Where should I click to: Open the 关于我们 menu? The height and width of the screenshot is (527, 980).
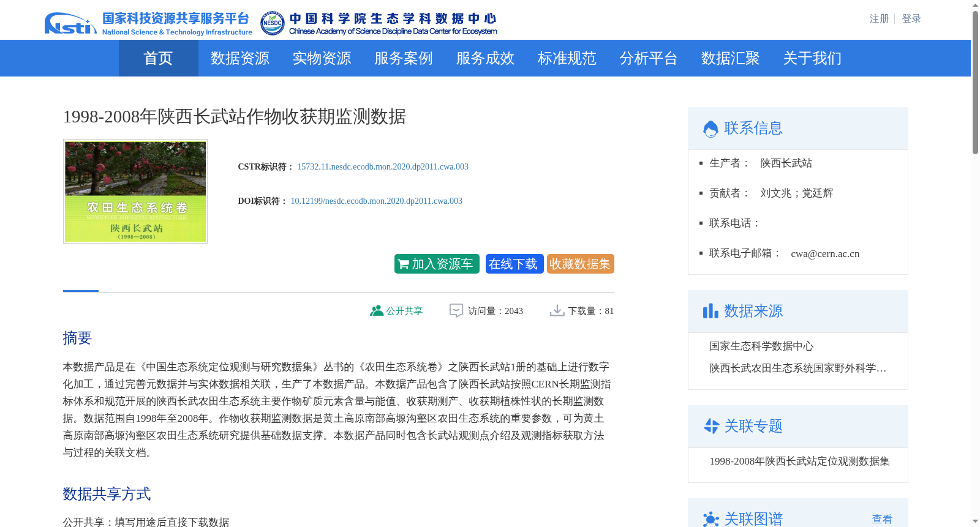coord(812,58)
